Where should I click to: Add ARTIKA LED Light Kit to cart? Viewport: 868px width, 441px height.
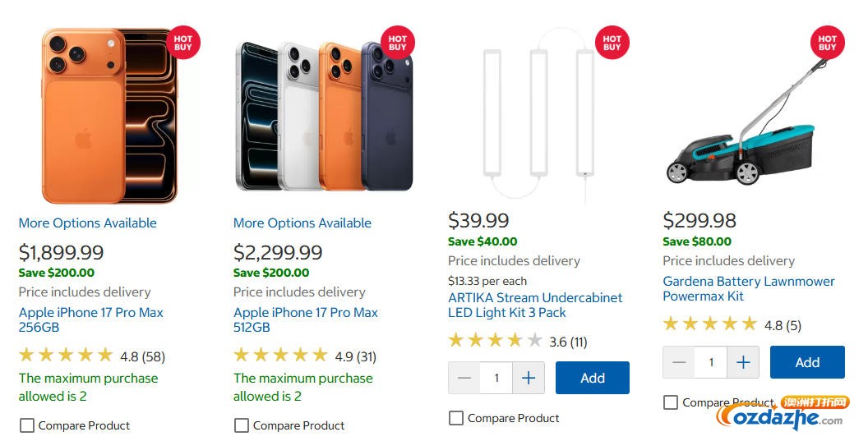[x=593, y=378]
